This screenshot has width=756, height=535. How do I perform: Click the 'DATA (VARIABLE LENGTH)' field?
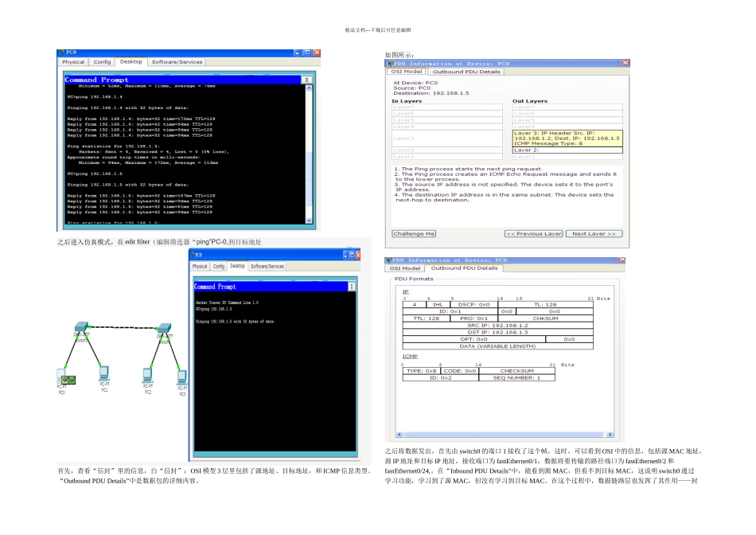[497, 346]
